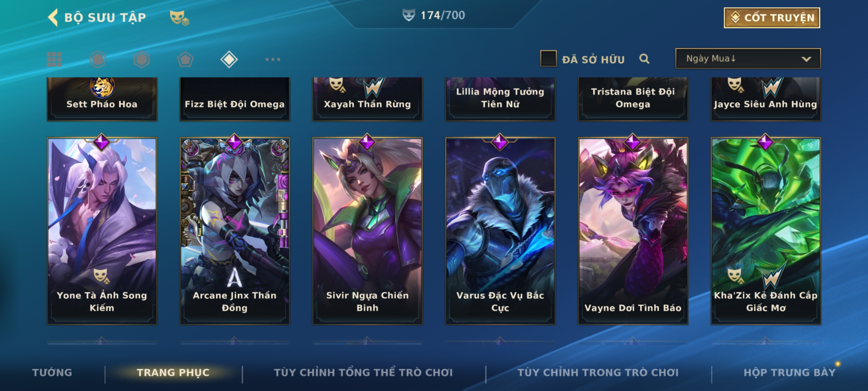Click the Ngày Mua dropdown chevron arrow
Screen dimensions: 868x391
click(806, 59)
